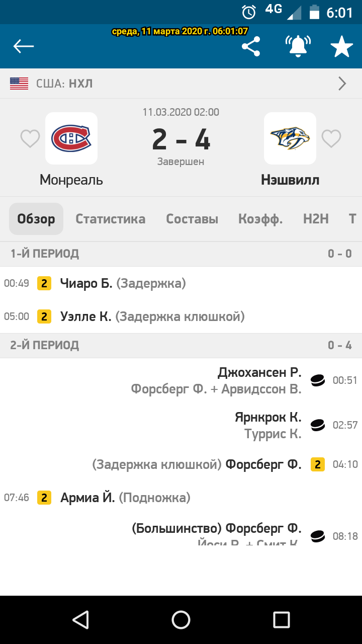Favorite Нэшвилл with heart icon

(331, 138)
